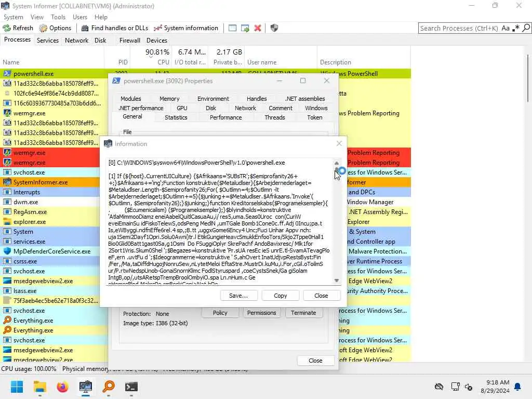Open the Help menu
This screenshot has height=399, width=532.
click(101, 17)
